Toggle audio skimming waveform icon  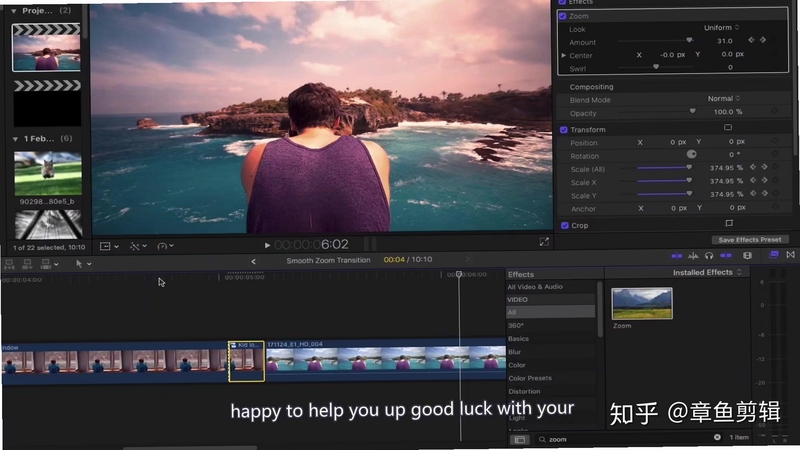[693, 256]
